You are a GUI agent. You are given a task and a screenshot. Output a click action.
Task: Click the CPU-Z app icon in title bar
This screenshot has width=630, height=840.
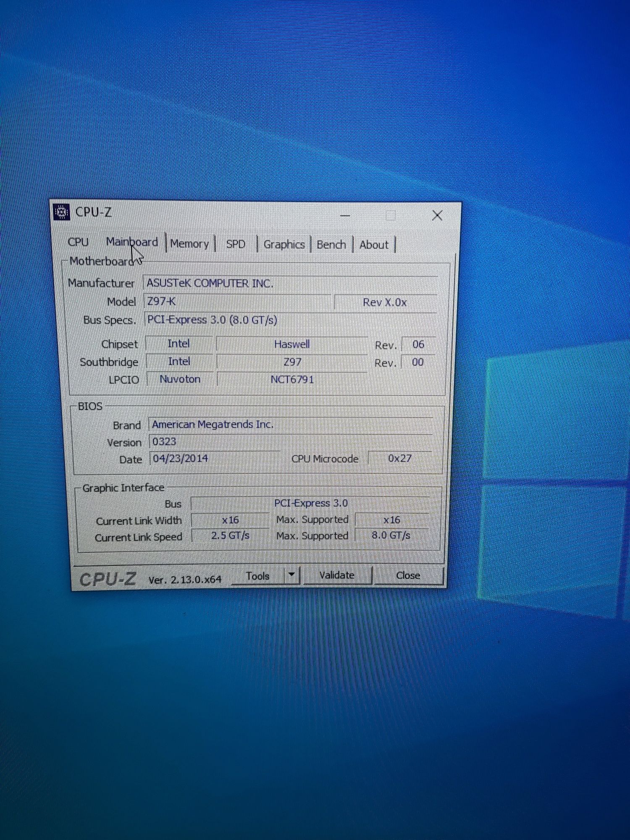tap(62, 212)
